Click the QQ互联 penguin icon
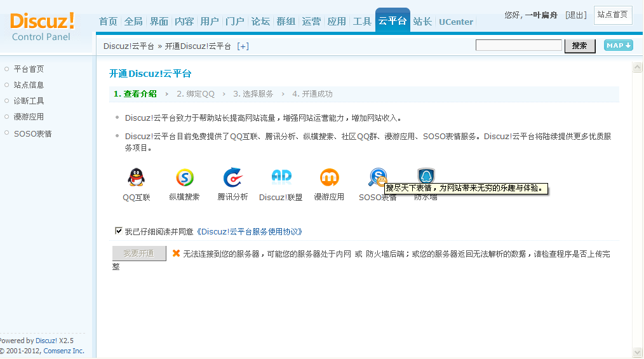The height and width of the screenshot is (359, 644). [136, 177]
